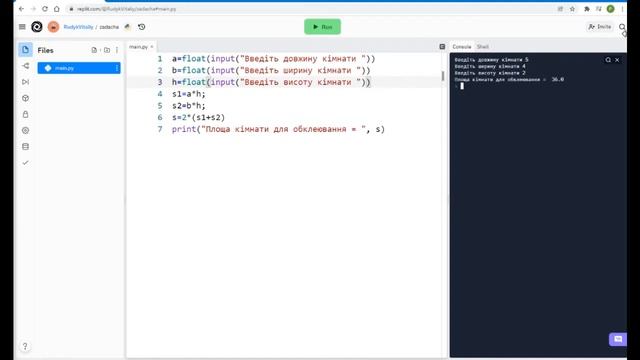Open the history clock icon
The image size is (640, 360).
[x=142, y=27]
